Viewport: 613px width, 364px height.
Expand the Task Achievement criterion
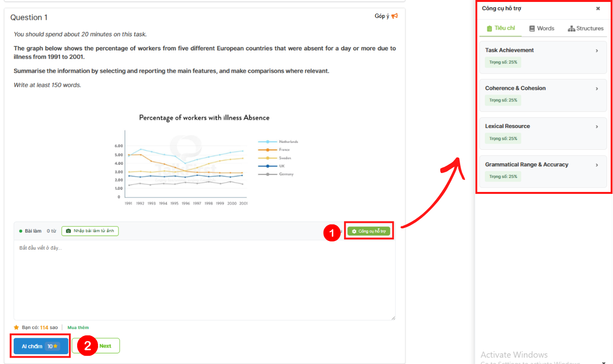(x=596, y=50)
